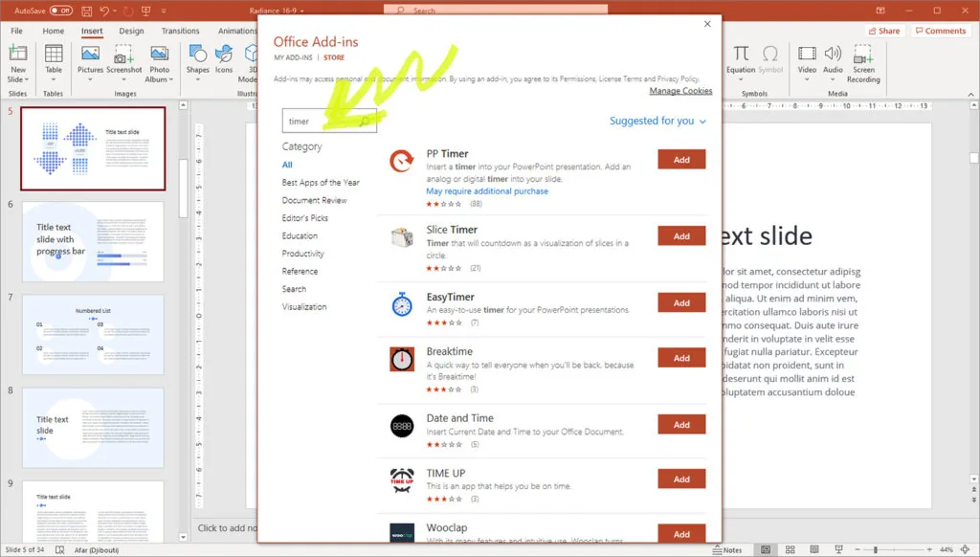Fit slide to current window icon
This screenshot has width=980, height=557.
(x=966, y=549)
